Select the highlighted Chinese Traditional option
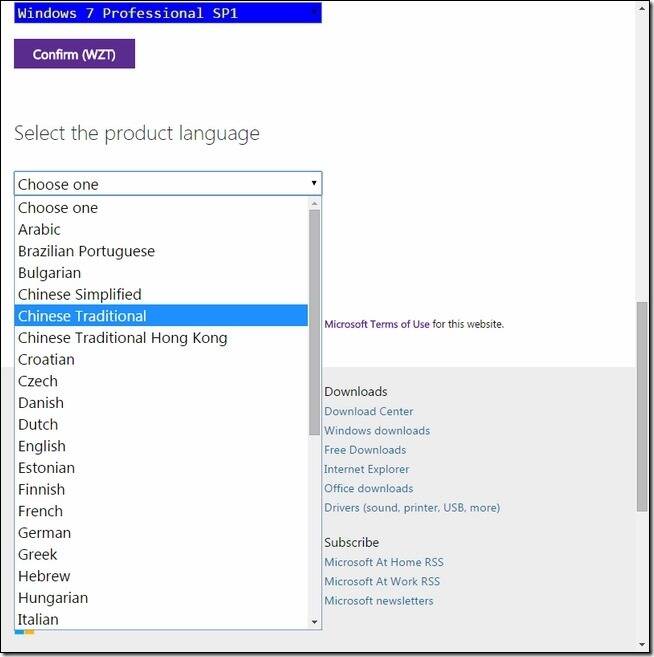This screenshot has width=654, height=657. (x=161, y=316)
